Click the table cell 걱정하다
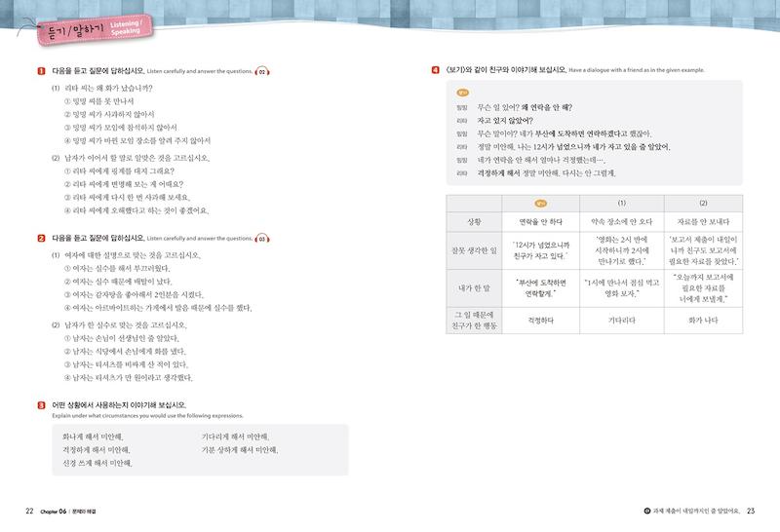 [x=541, y=321]
